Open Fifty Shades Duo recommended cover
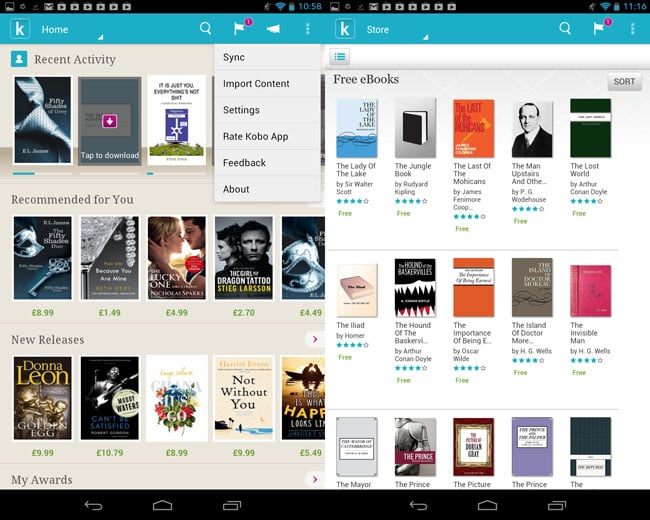650x520 pixels. [x=42, y=258]
